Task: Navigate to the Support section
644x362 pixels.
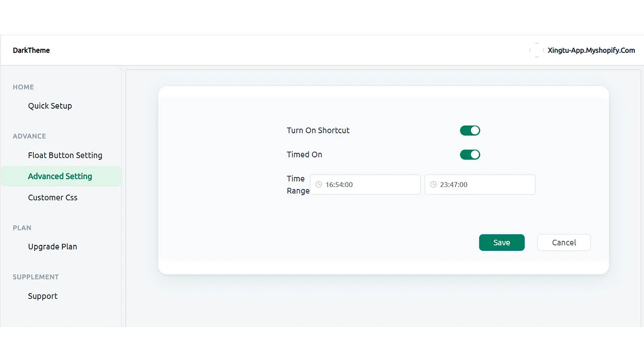Action: (x=42, y=296)
